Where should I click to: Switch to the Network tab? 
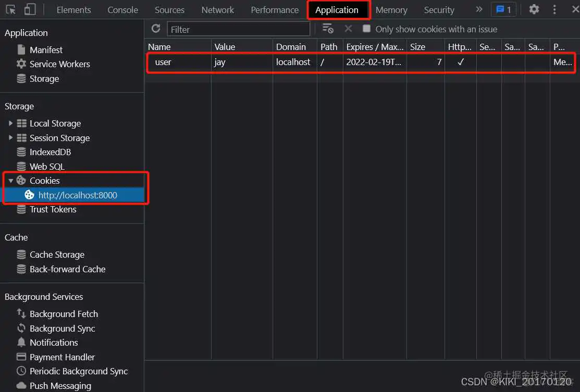[x=217, y=10]
